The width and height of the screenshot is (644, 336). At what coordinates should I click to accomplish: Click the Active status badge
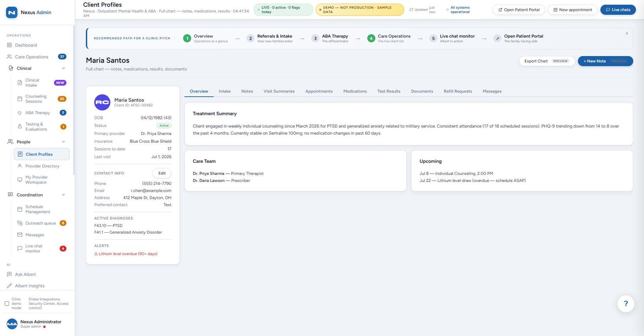click(x=164, y=125)
